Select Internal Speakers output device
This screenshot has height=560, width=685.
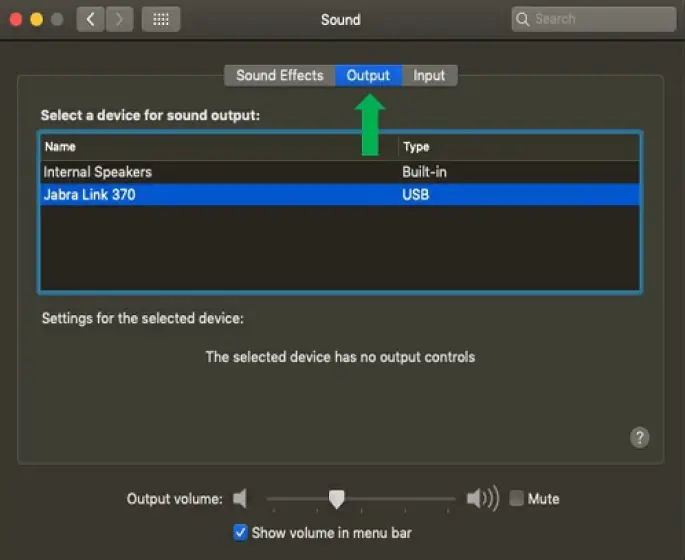[x=98, y=172]
